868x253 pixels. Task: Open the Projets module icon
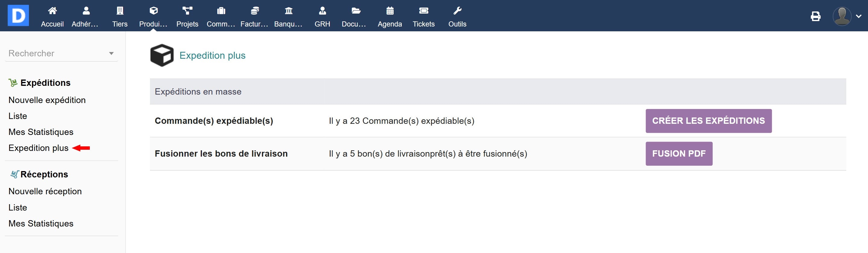click(187, 11)
